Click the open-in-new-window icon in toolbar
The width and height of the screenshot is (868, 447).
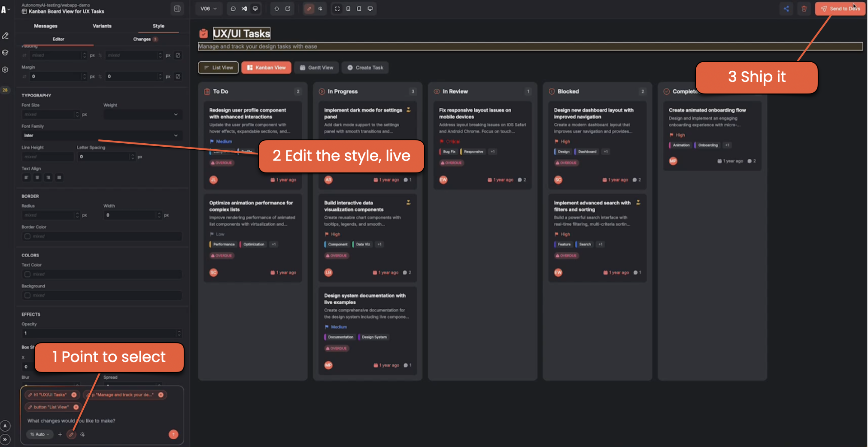[x=288, y=9]
